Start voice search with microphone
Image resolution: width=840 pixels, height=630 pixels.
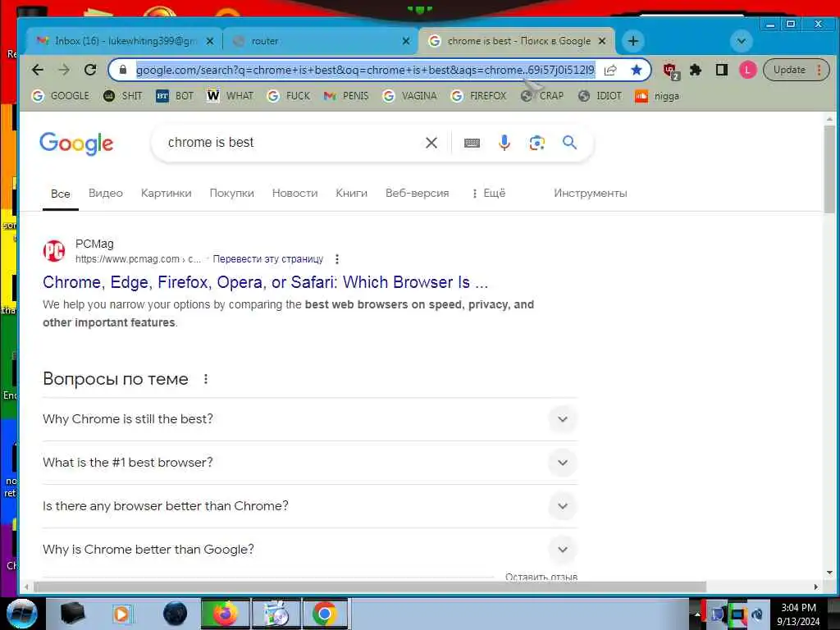point(504,143)
